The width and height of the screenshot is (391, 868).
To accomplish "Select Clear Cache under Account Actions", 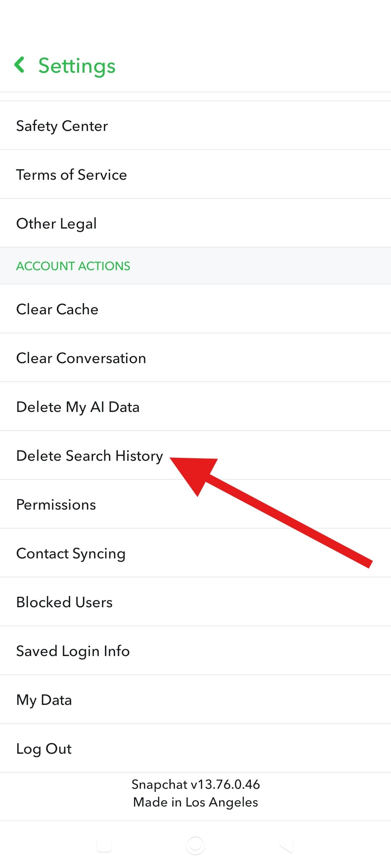I will (x=57, y=309).
